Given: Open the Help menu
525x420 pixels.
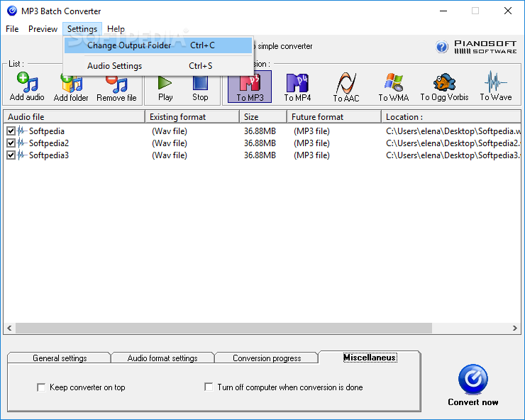Looking at the screenshot, I should [x=116, y=29].
